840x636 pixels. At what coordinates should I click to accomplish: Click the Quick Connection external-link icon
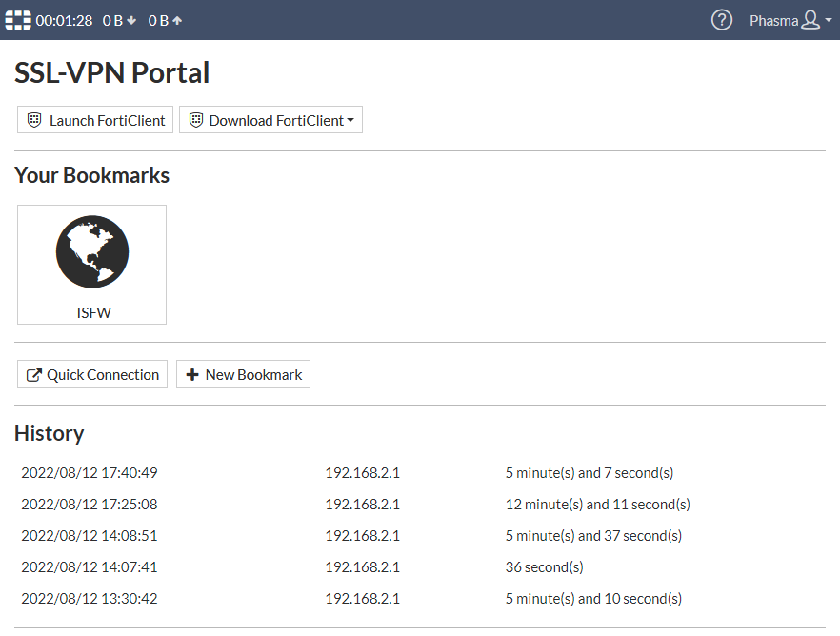pos(33,375)
